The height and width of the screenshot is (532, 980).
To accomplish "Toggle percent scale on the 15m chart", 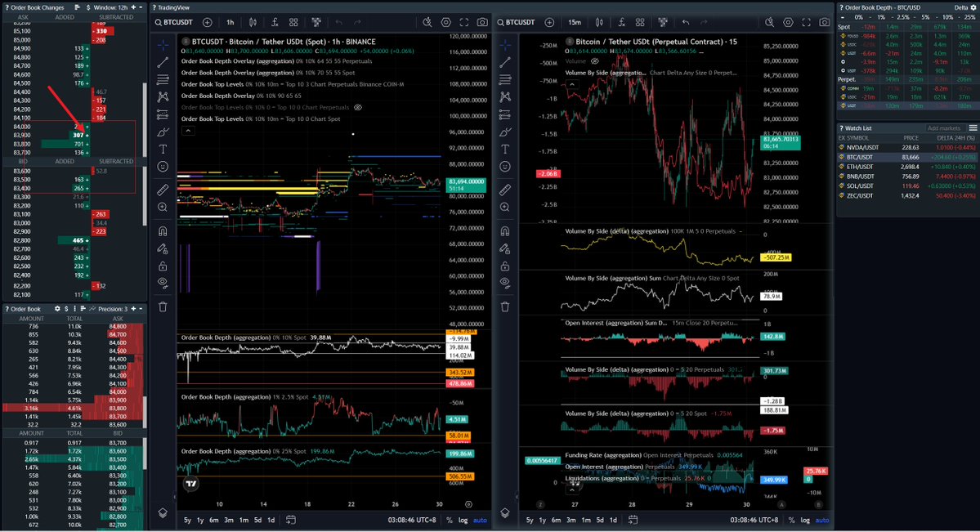I will click(x=792, y=520).
